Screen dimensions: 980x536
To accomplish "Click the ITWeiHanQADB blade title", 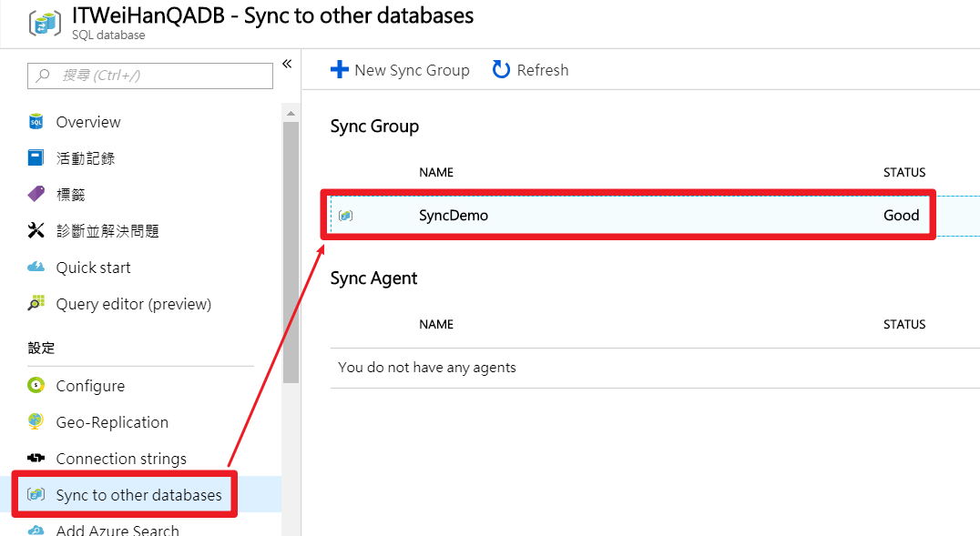I will 272,15.
